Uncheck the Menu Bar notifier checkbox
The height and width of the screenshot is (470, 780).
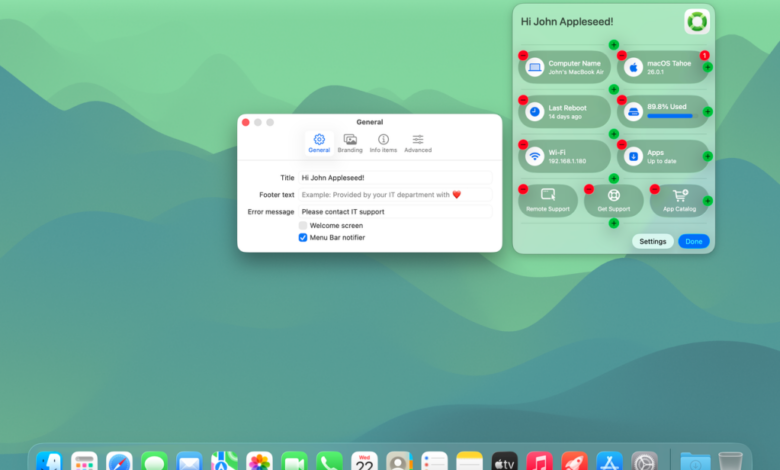(x=303, y=238)
